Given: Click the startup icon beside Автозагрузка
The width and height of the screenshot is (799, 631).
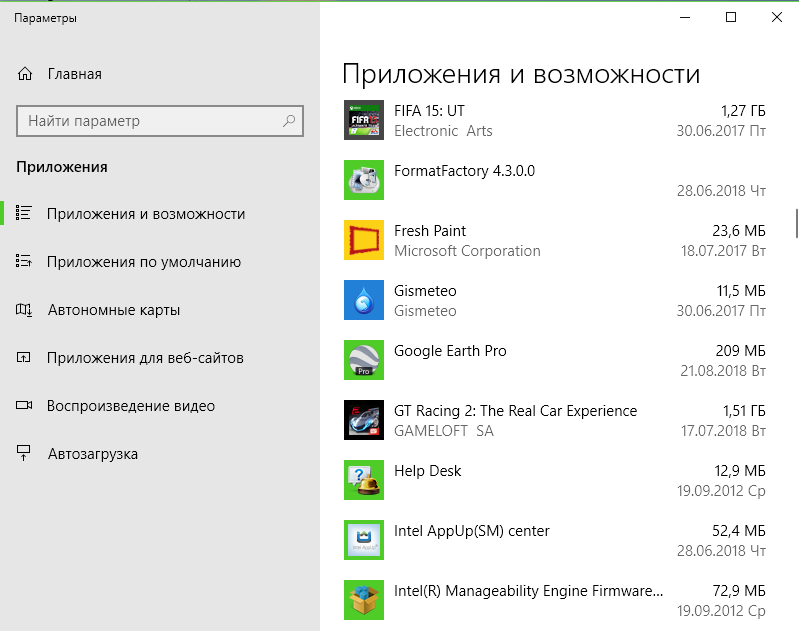Looking at the screenshot, I should point(23,453).
